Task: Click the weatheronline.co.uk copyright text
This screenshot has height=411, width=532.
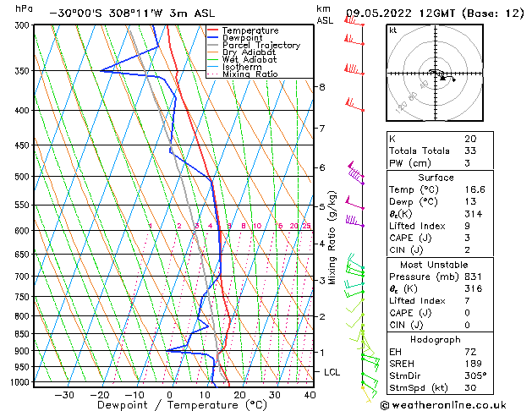Action: coord(443,406)
